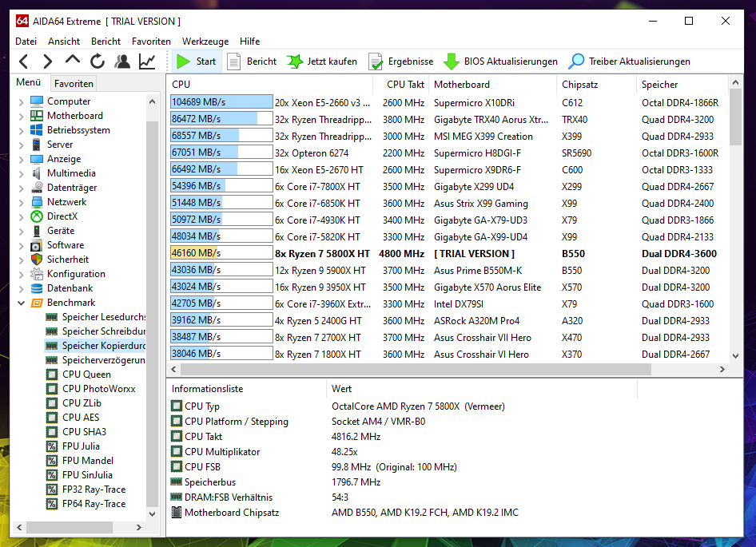Expand the Multimedia tree node

tap(22, 173)
